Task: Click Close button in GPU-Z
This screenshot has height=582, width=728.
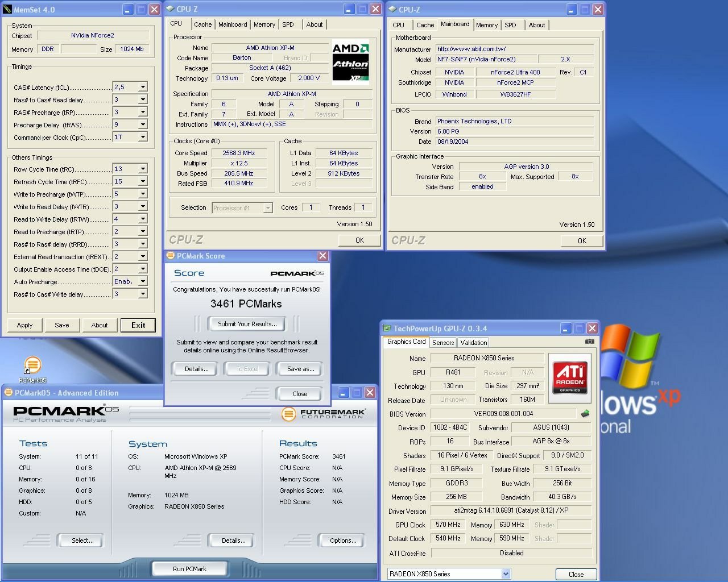Action: pyautogui.click(x=576, y=574)
